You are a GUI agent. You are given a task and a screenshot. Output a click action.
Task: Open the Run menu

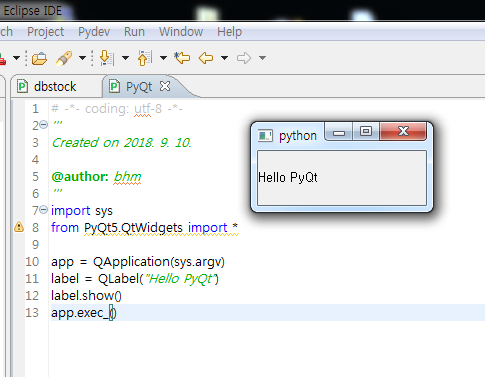pyautogui.click(x=134, y=32)
